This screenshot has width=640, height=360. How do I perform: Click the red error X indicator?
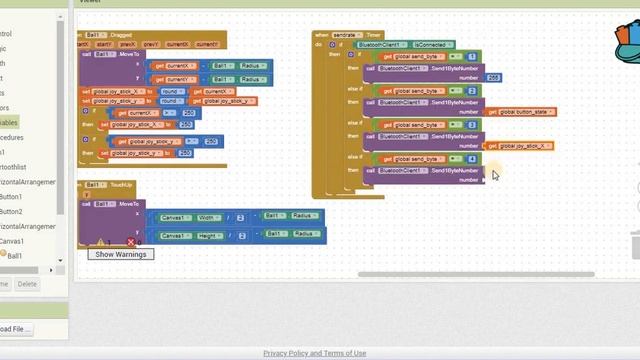pos(131,242)
